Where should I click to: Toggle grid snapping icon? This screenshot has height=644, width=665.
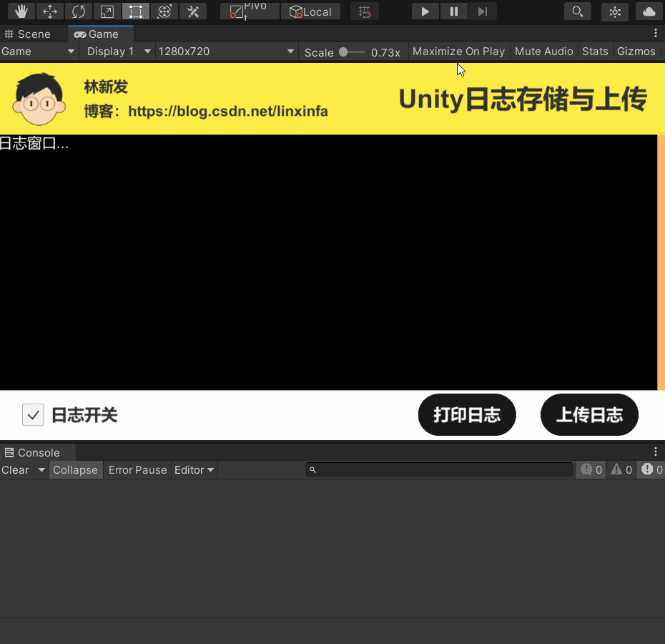pyautogui.click(x=365, y=11)
